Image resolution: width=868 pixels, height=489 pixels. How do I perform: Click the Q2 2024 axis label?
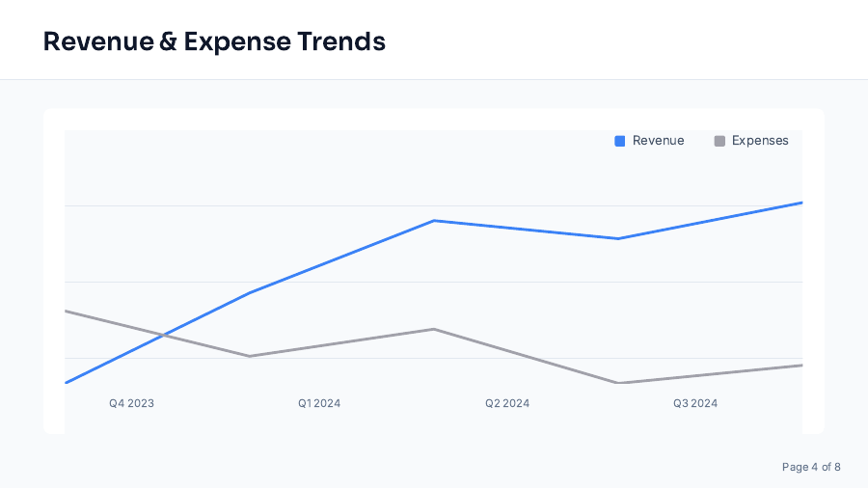pos(506,403)
